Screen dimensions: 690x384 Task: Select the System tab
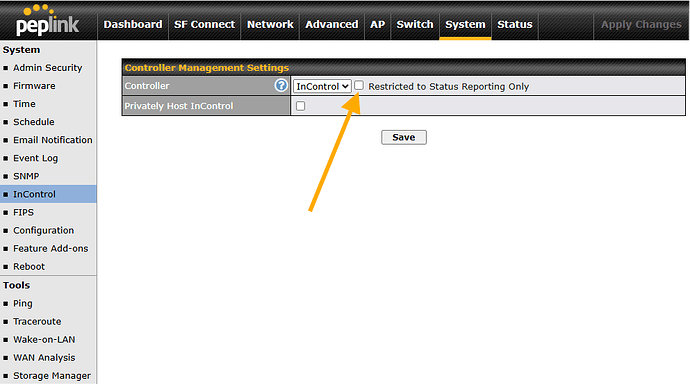point(465,25)
